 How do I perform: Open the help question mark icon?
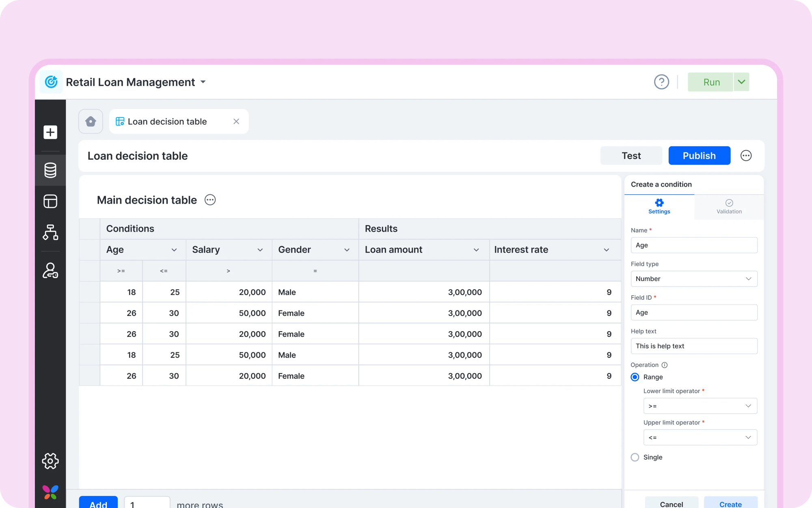tap(661, 82)
